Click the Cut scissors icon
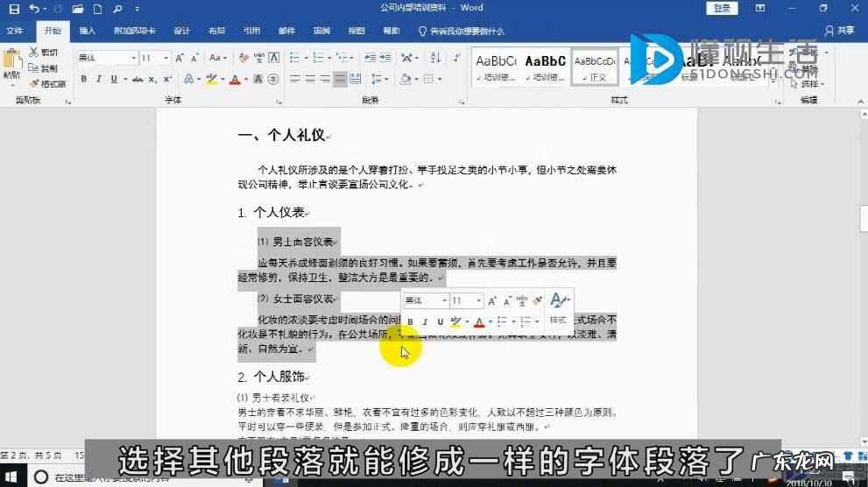Viewport: 868px width, 487px height. (34, 52)
